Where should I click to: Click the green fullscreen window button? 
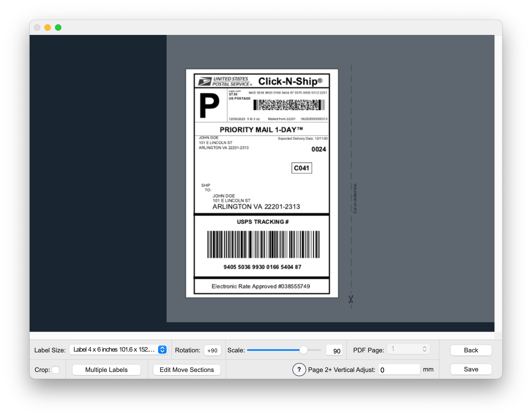coord(58,28)
